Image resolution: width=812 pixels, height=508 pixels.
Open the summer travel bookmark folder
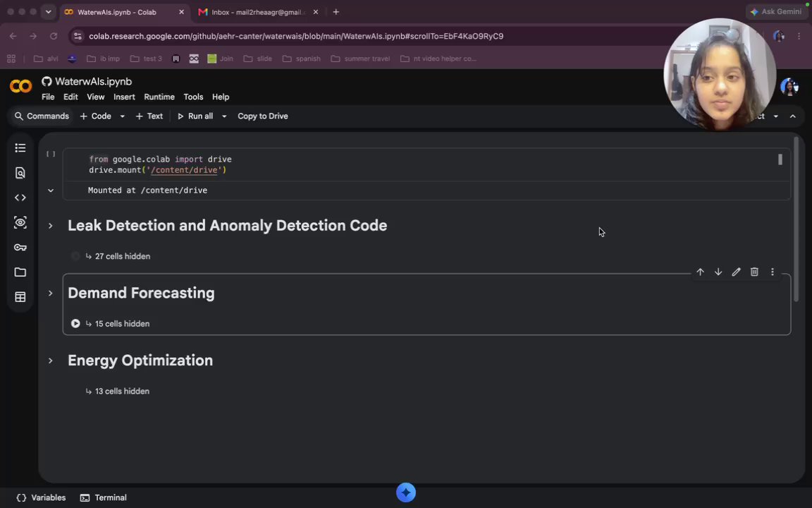click(360, 59)
